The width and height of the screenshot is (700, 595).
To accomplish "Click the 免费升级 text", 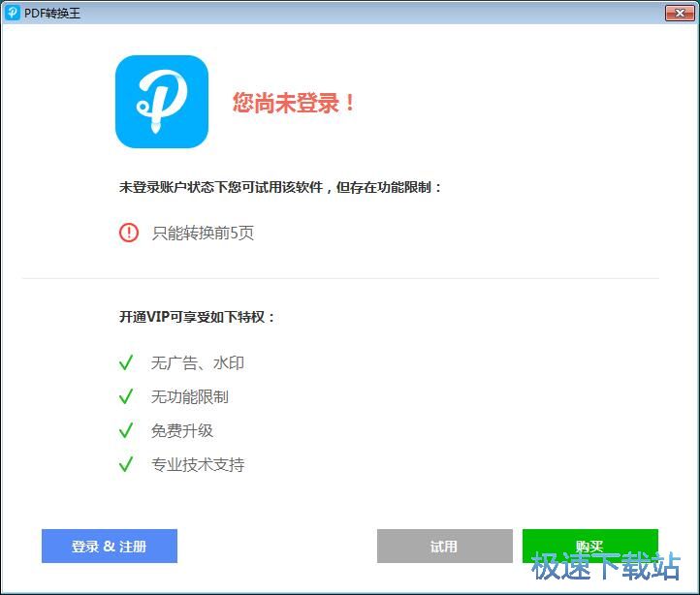I will (x=182, y=430).
